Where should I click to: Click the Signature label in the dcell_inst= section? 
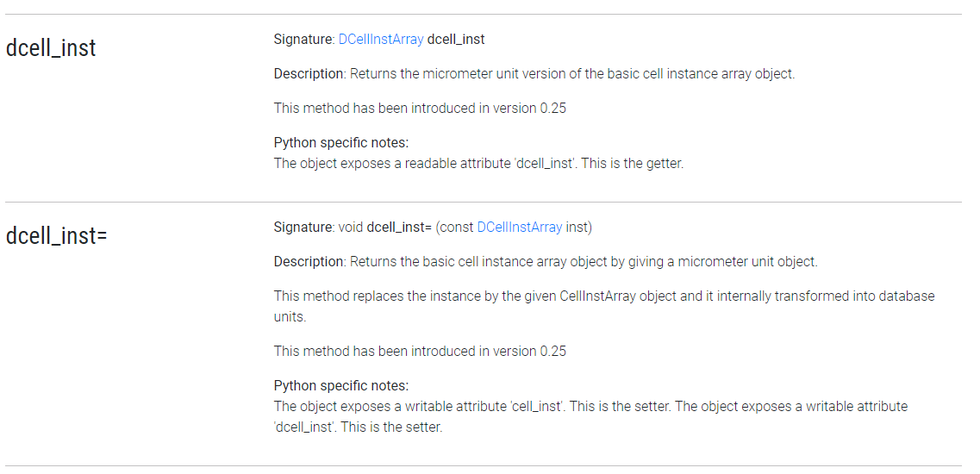tap(303, 227)
